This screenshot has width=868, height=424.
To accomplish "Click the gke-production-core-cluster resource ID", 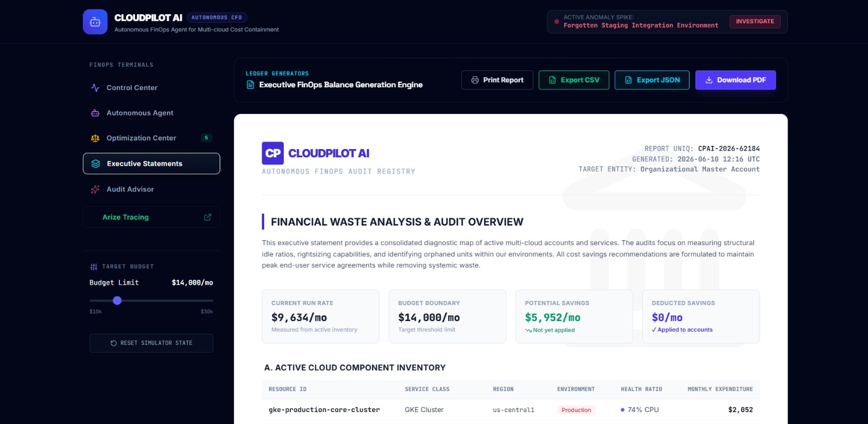I will pyautogui.click(x=324, y=410).
